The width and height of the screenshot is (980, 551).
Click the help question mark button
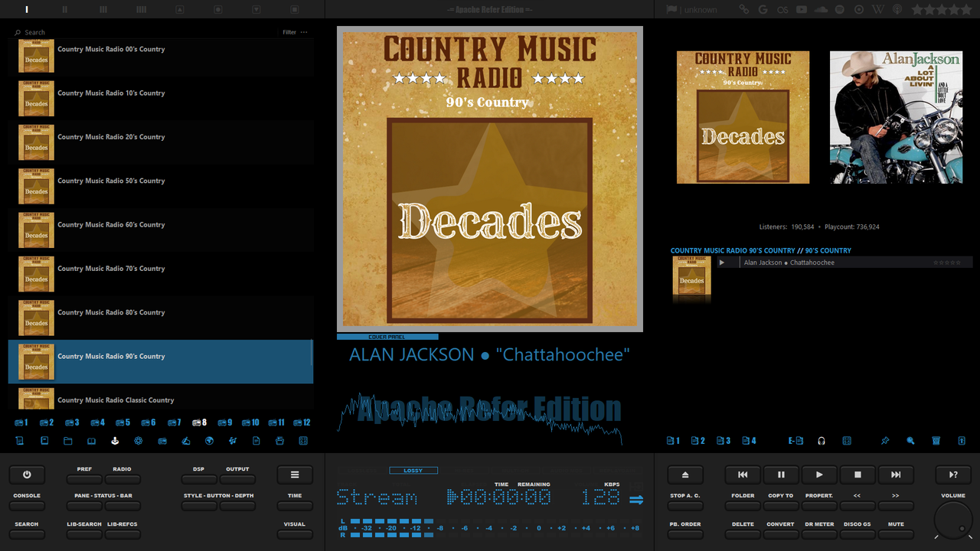[x=953, y=474]
